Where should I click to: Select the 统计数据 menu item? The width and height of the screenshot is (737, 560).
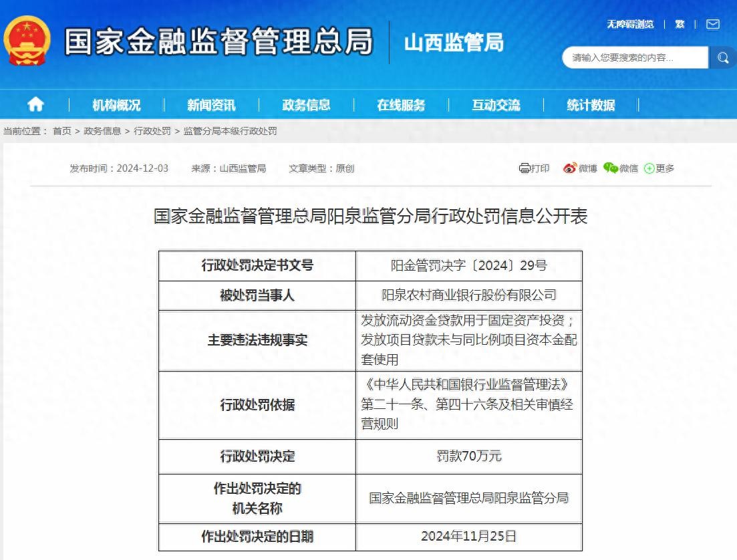click(x=591, y=105)
